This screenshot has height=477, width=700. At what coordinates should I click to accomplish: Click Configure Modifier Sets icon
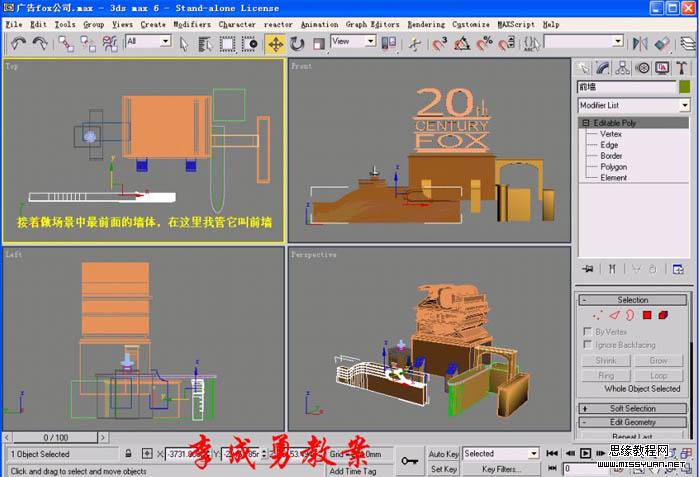point(678,269)
